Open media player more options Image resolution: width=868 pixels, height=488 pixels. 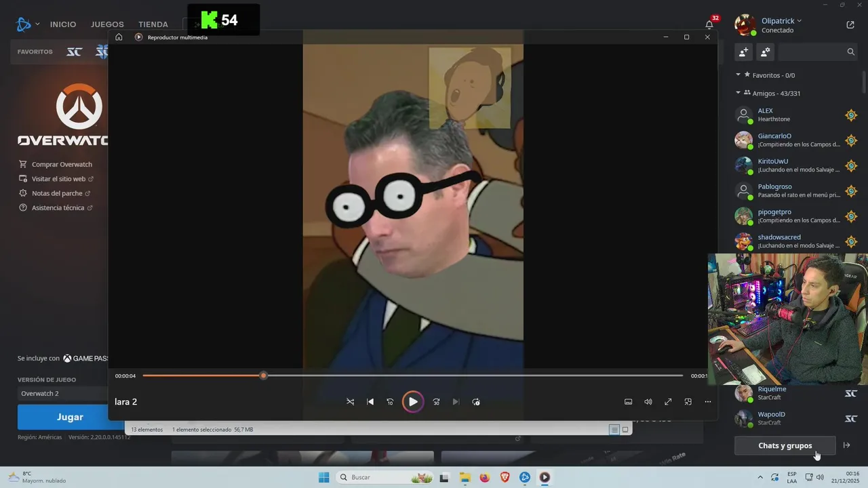[x=707, y=402]
